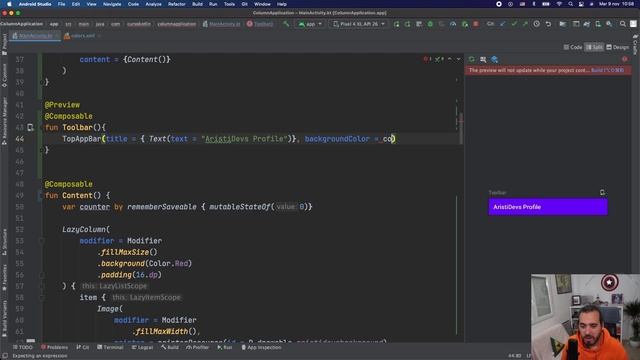Click the Git commit checkmark icon
The image size is (640, 360).
514,24
